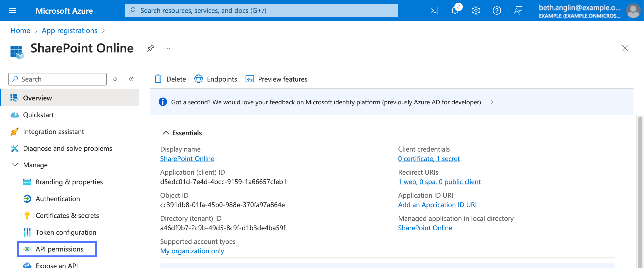Collapse the Essentials section

tap(166, 133)
